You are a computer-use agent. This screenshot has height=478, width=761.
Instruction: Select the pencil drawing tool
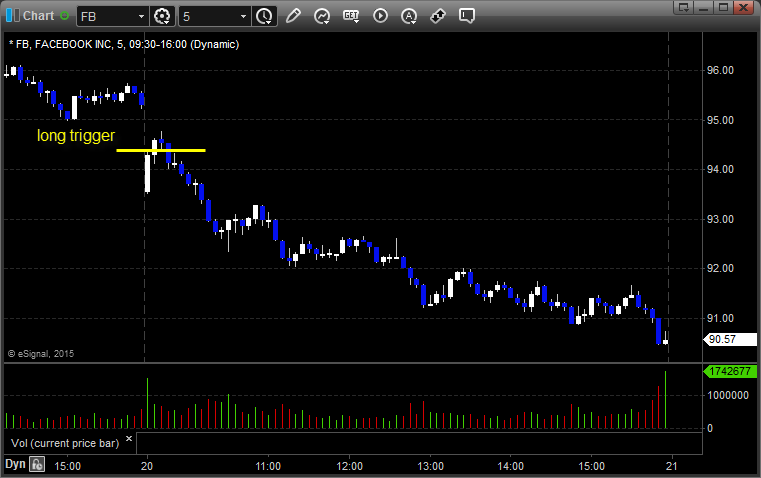click(293, 16)
